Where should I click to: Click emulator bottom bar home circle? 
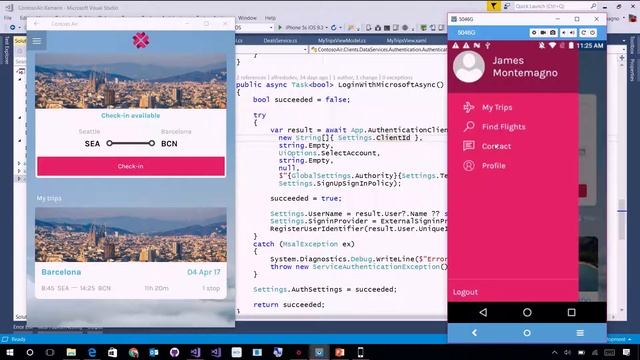[527, 333]
